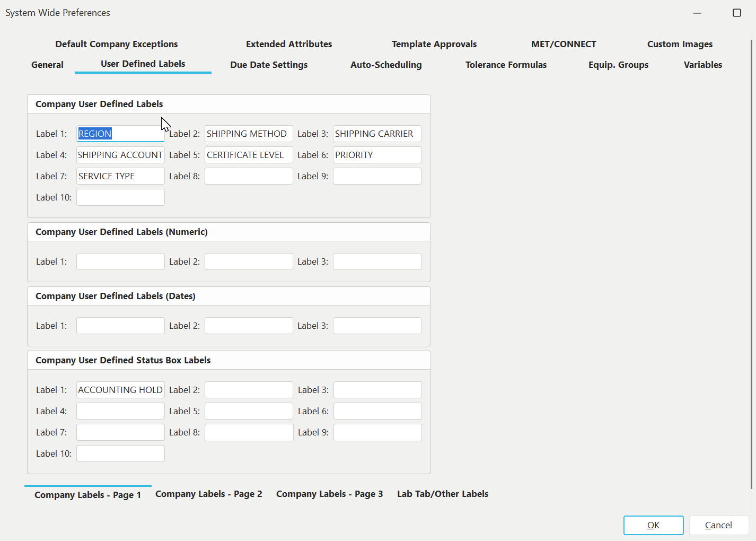
Task: Switch to the Custom Images tab
Action: (x=680, y=44)
